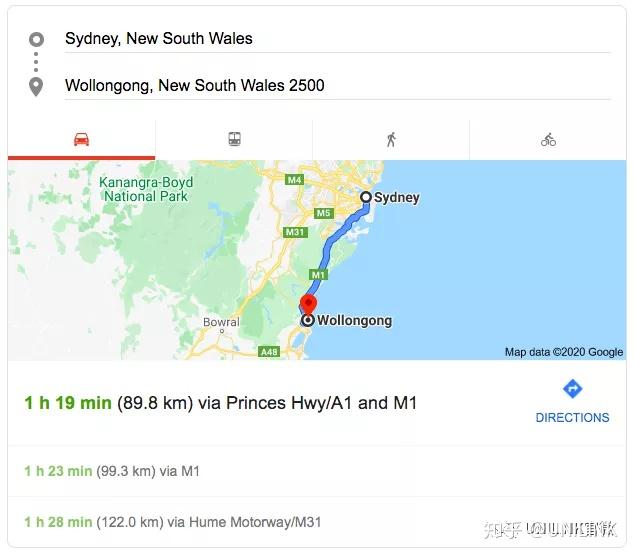Click the origin circle icon beside Sydney field

(36, 39)
